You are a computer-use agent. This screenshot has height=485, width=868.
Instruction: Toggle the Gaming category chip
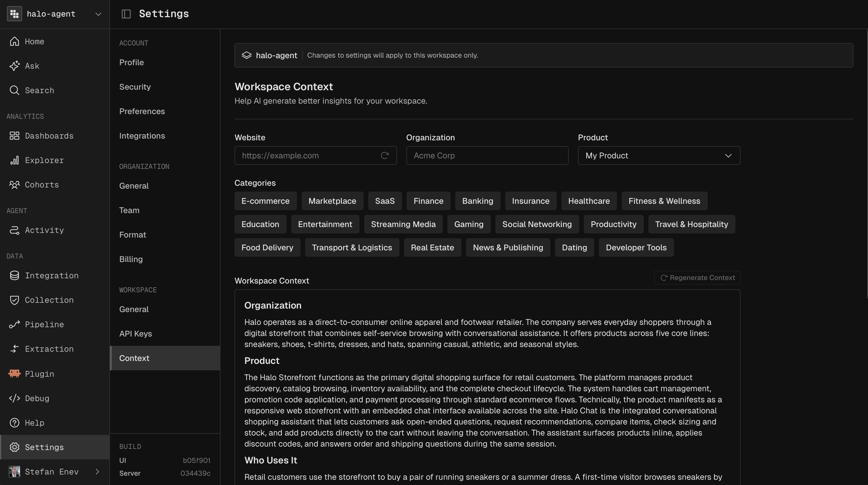pos(469,224)
